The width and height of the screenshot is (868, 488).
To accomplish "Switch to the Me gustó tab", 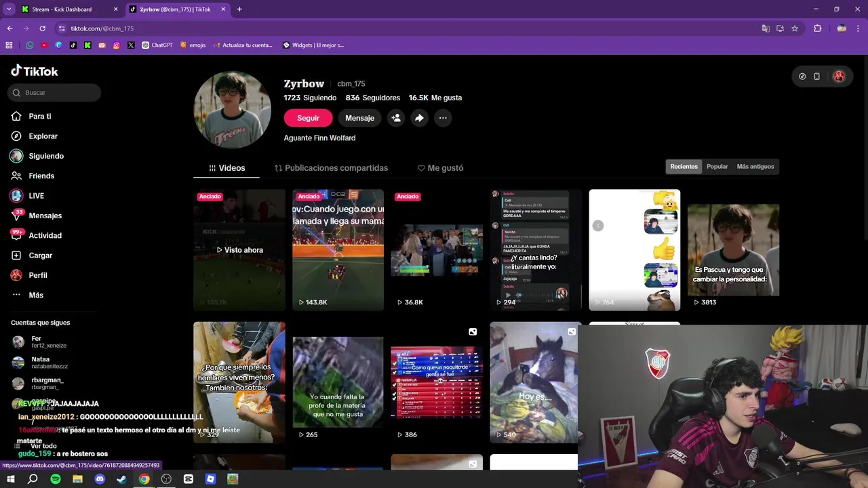I will tap(440, 168).
